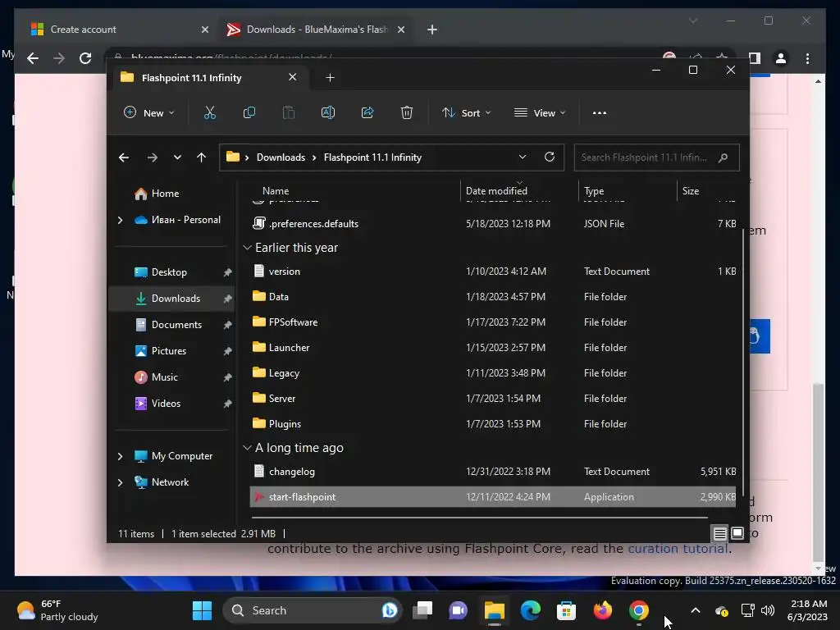Screen dimensions: 840x630
Task: Open Microsoft Store from taskbar
Action: (566, 610)
